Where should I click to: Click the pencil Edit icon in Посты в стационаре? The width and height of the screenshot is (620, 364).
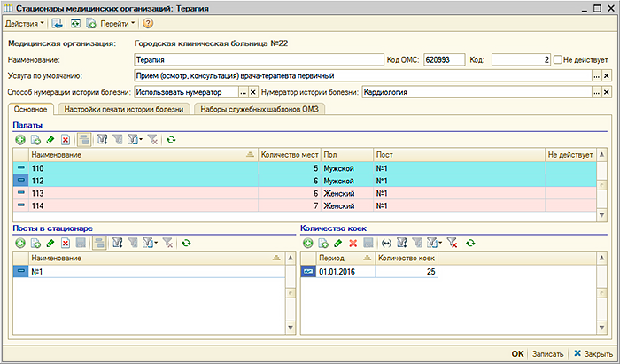[50, 243]
